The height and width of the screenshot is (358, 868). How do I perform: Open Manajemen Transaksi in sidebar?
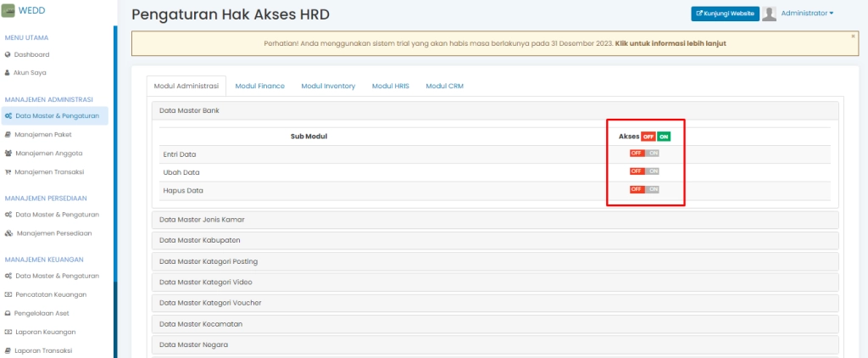49,172
